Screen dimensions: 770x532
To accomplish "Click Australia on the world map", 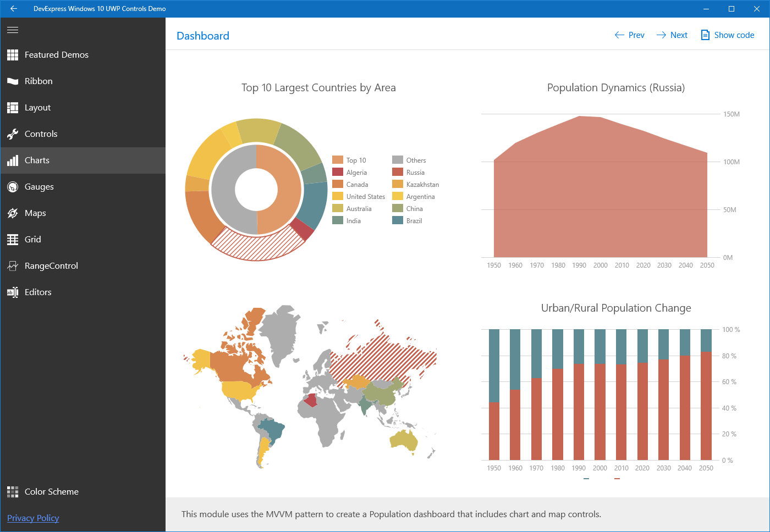I will click(x=404, y=440).
